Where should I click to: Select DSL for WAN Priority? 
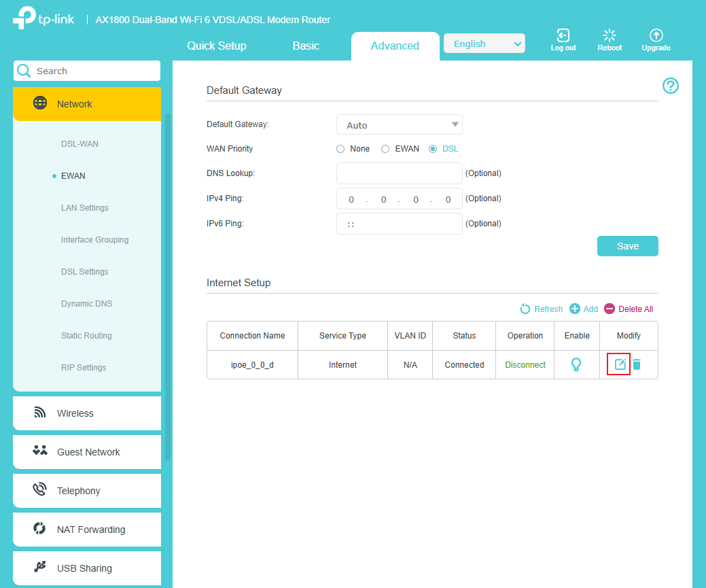point(433,149)
